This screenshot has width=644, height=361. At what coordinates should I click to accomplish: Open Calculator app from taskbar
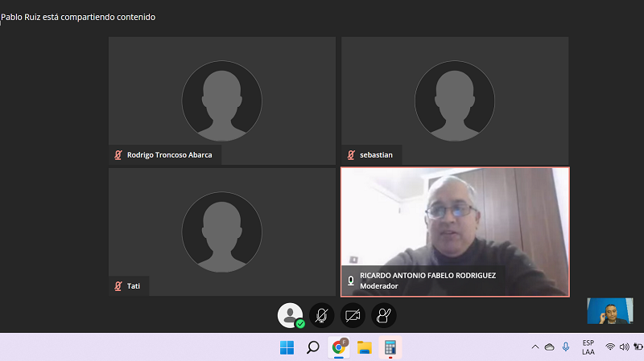390,347
